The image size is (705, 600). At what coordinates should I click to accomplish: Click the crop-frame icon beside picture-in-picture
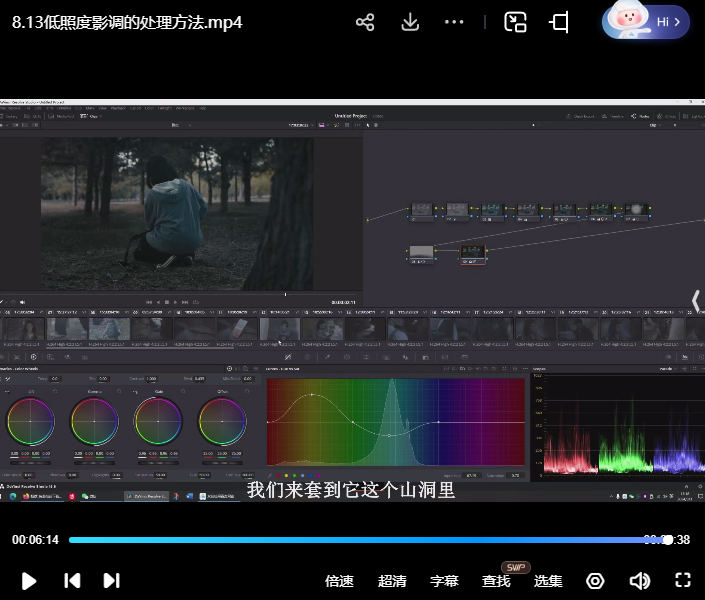560,22
